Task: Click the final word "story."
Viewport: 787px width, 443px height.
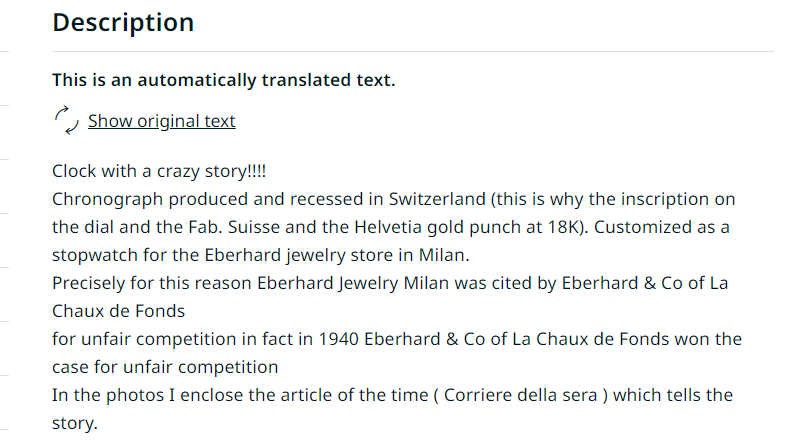Action: coord(75,423)
